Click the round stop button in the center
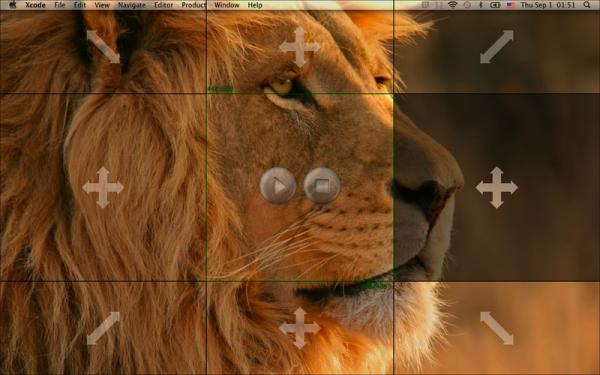The image size is (600, 375). [x=322, y=186]
